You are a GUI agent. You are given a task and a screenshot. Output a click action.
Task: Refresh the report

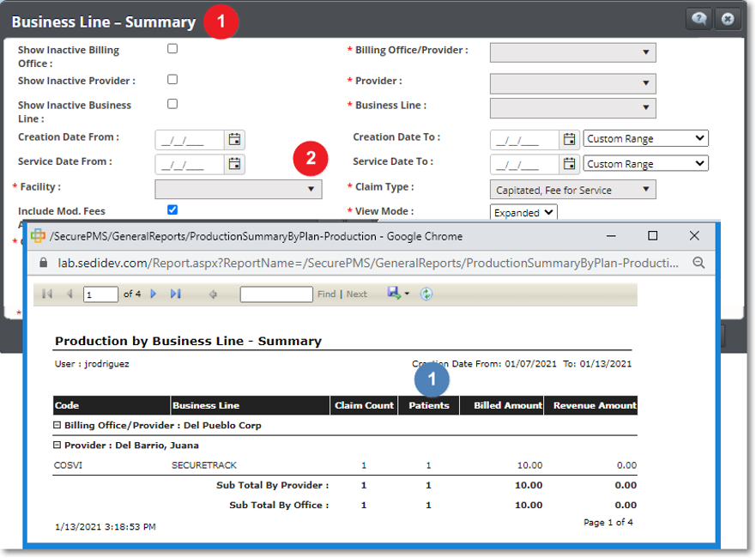pyautogui.click(x=426, y=294)
